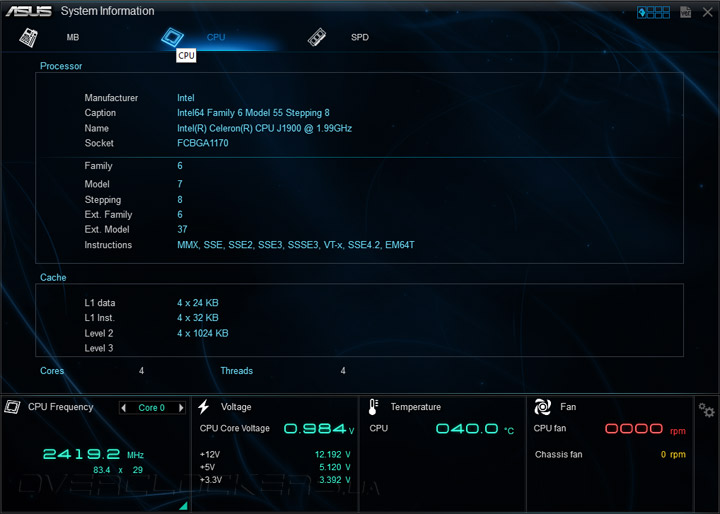This screenshot has height=514, width=720.
Task: Select the CPU chip icon tab
Action: click(x=173, y=37)
